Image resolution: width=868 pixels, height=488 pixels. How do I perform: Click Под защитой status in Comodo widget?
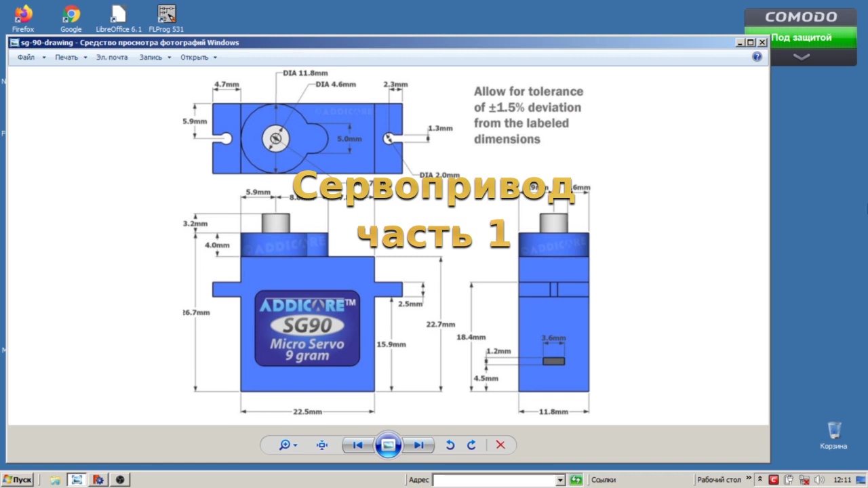click(801, 38)
